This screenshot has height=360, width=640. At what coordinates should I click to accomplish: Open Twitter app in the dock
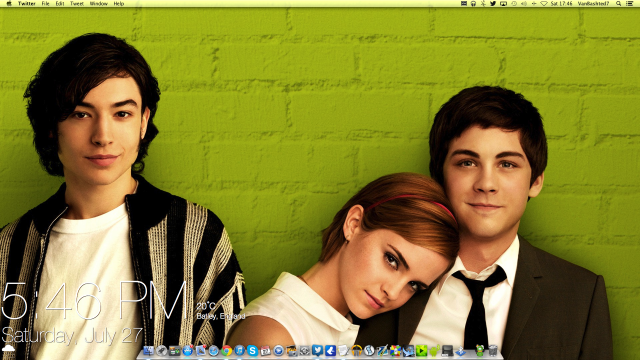coord(318,350)
